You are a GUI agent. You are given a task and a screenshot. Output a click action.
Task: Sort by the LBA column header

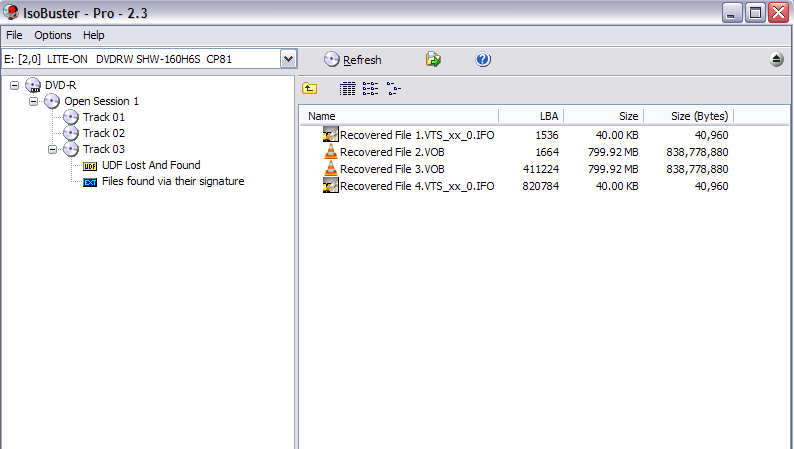(531, 116)
